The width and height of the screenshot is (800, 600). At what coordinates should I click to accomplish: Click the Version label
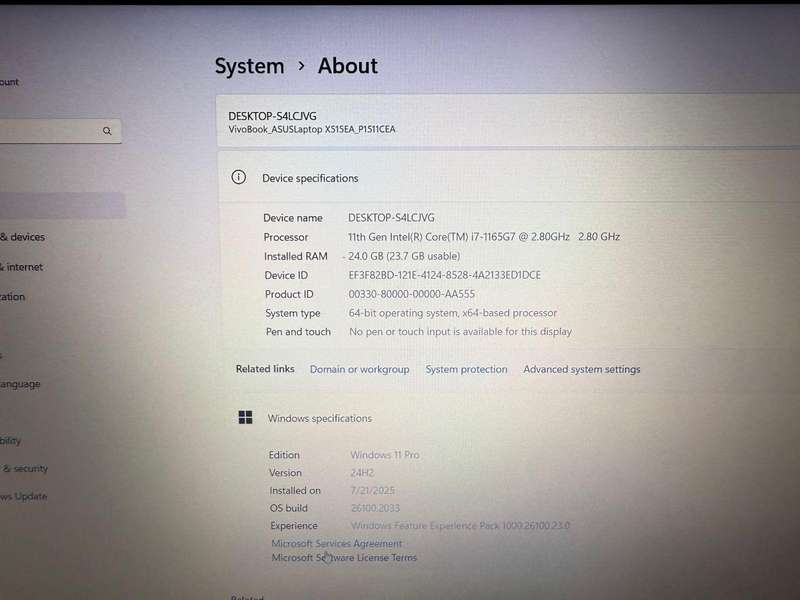(x=285, y=473)
